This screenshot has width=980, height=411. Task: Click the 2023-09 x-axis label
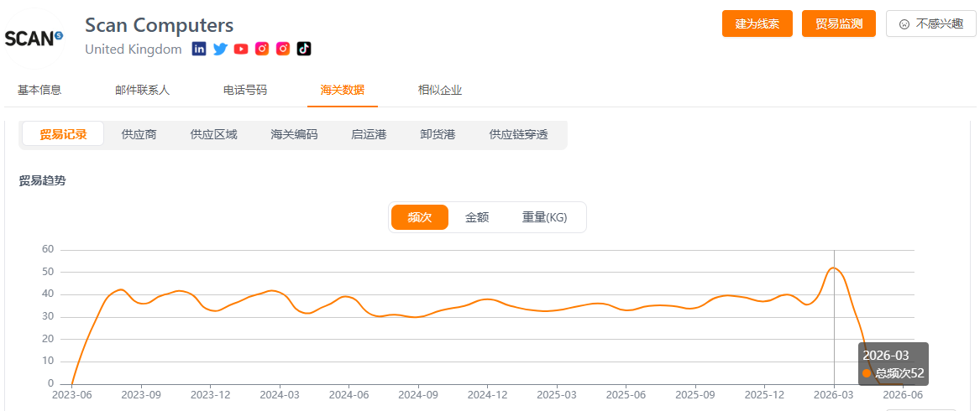coord(141,395)
